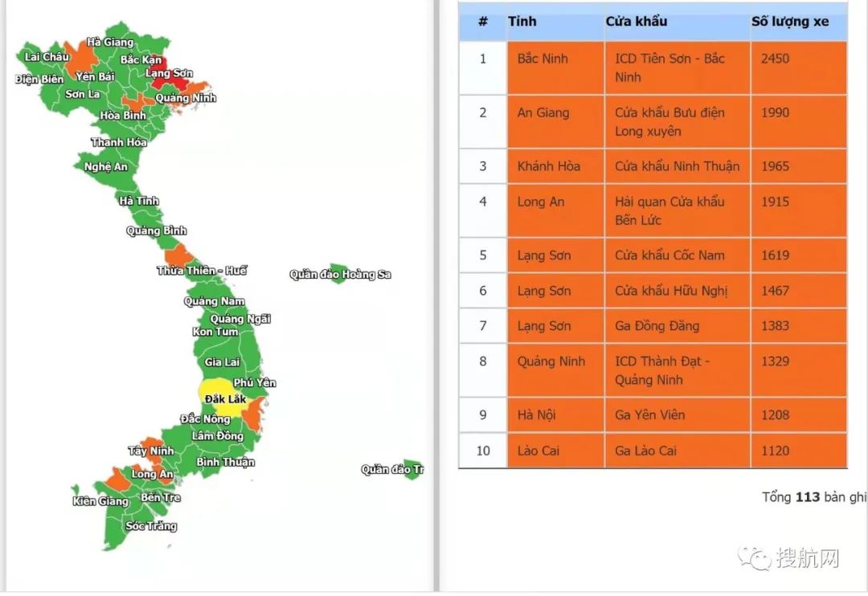Click the # column header
868x596 pixels.
click(x=482, y=22)
